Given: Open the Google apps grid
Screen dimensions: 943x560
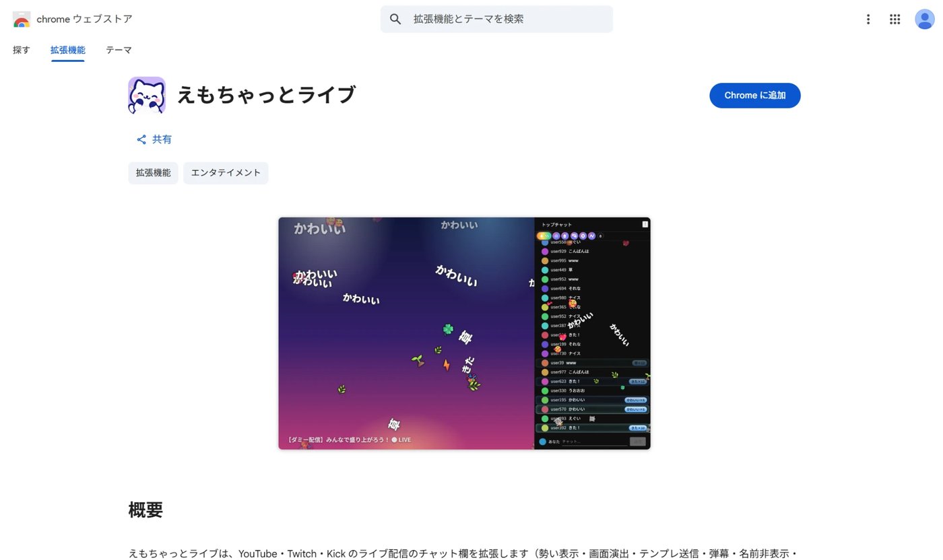Looking at the screenshot, I should (895, 20).
